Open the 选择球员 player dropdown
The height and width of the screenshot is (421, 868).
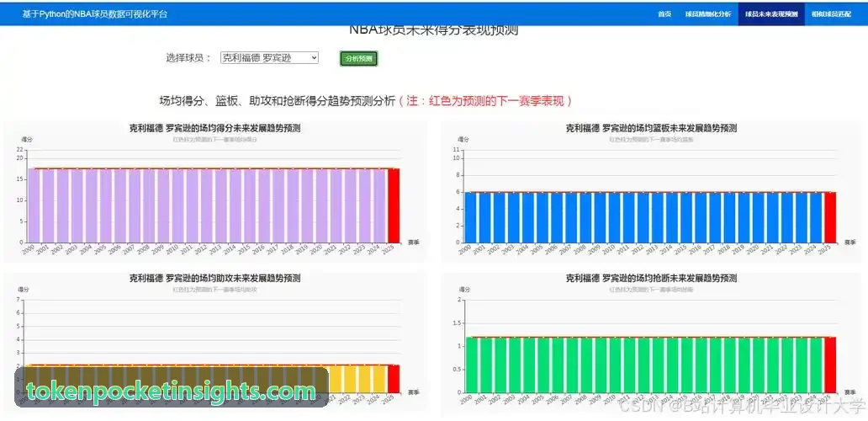pyautogui.click(x=270, y=57)
